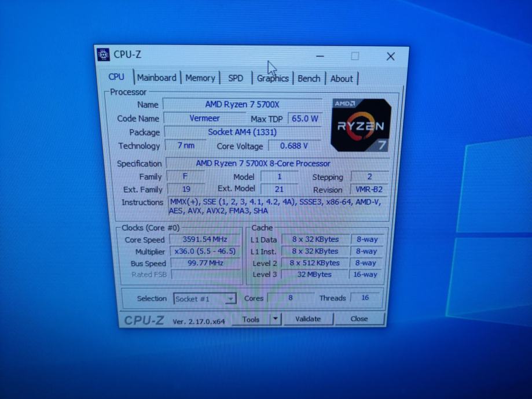Image resolution: width=532 pixels, height=399 pixels.
Task: Click the Code Name value Vermeer
Action: [204, 119]
